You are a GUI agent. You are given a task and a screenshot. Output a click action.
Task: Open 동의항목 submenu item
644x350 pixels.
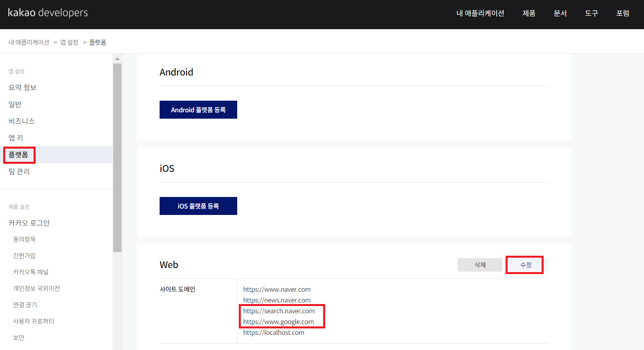tap(24, 239)
